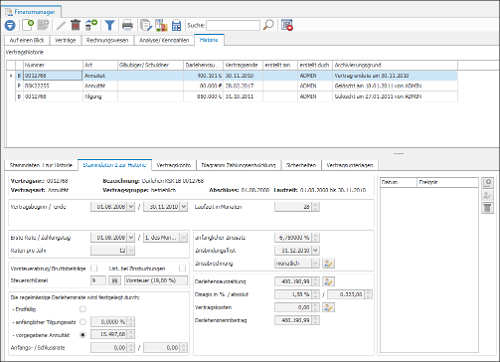Sort by the Vertragsende column header
This screenshot has width=500, height=362.
(243, 65)
